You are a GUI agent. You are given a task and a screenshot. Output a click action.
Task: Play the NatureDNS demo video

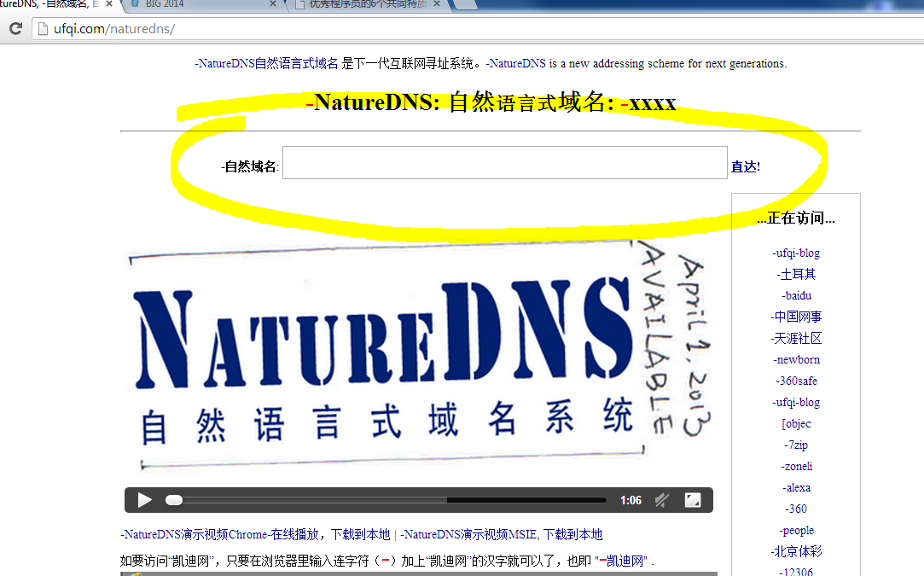[x=145, y=500]
